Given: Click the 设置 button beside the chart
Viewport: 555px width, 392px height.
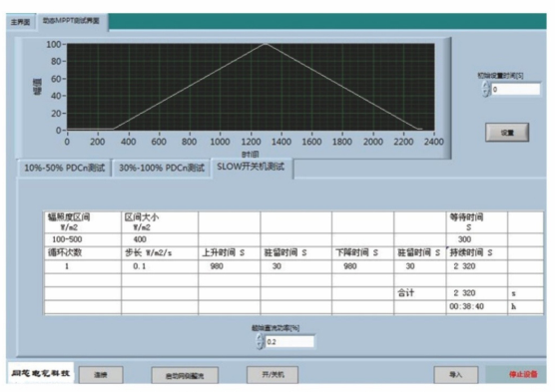Looking at the screenshot, I should coord(507,133).
